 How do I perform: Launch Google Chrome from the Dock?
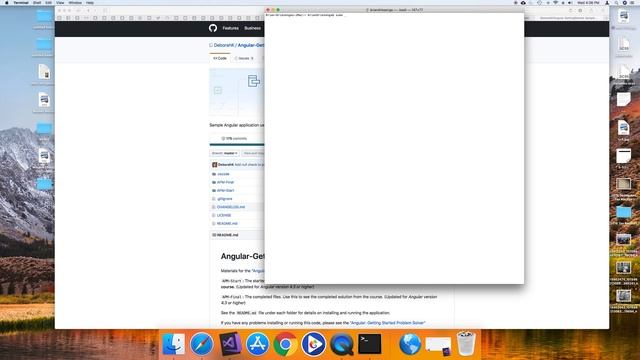click(285, 344)
